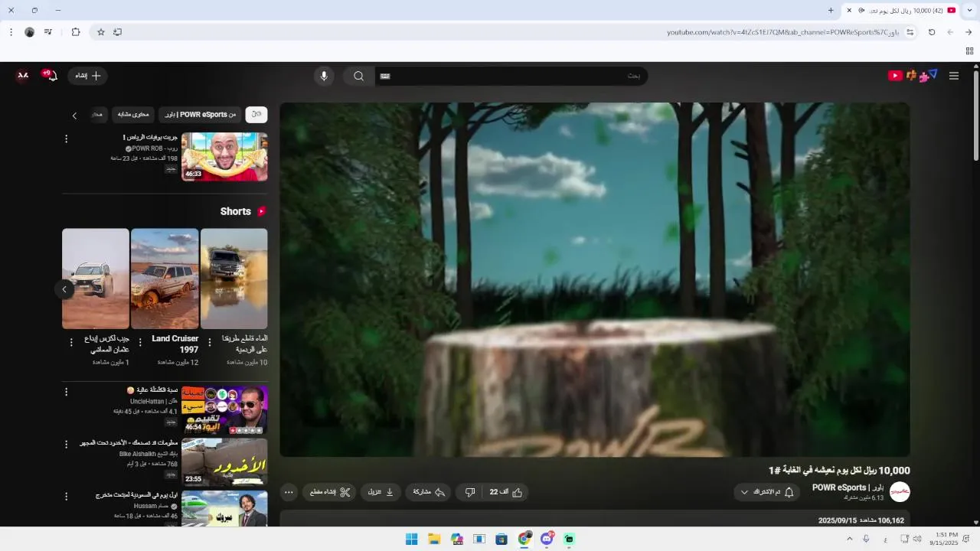Open site information icon in address bar
Image resolution: width=980 pixels, height=551 pixels.
tap(910, 32)
